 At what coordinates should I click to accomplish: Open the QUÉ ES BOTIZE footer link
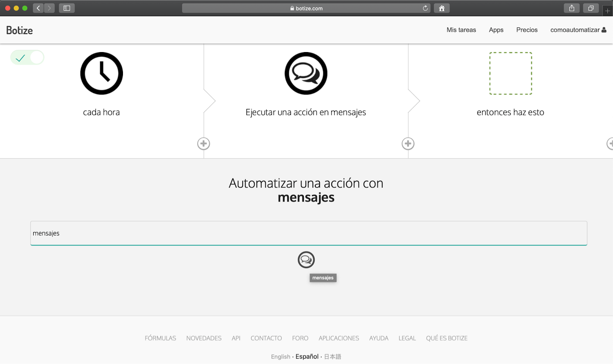pos(447,338)
